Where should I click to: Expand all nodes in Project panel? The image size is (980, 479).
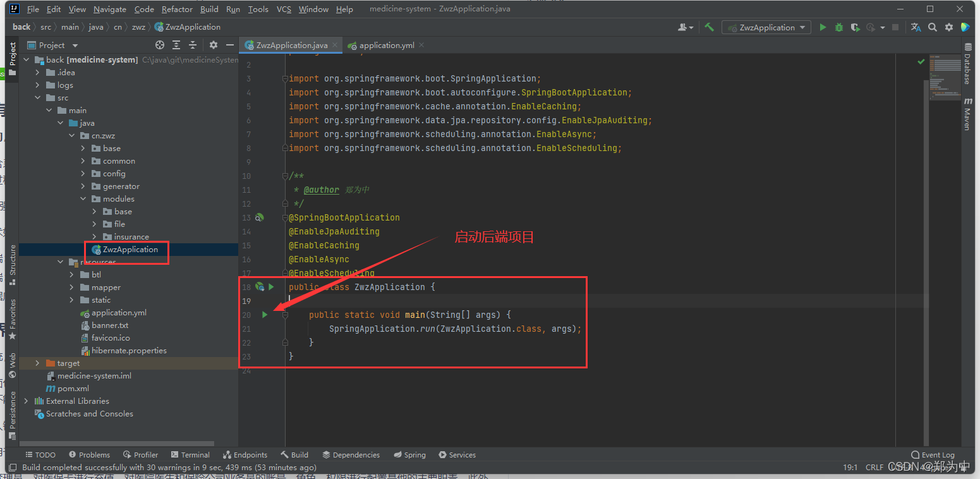(x=176, y=45)
